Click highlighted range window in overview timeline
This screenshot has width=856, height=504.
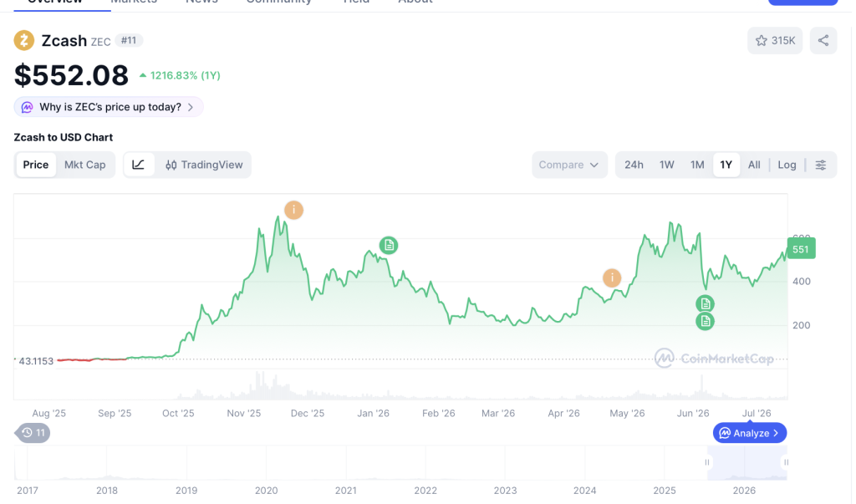(x=746, y=463)
